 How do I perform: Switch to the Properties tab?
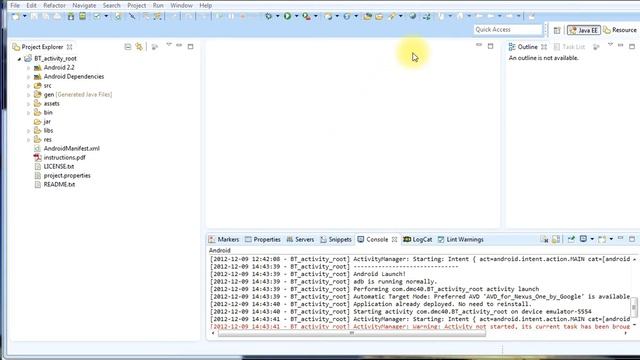pyautogui.click(x=263, y=240)
